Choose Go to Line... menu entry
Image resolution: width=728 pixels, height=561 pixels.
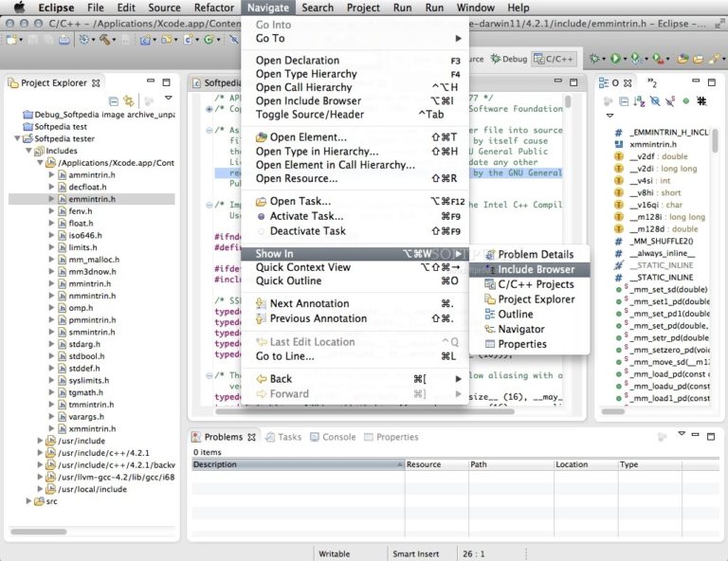point(355,356)
